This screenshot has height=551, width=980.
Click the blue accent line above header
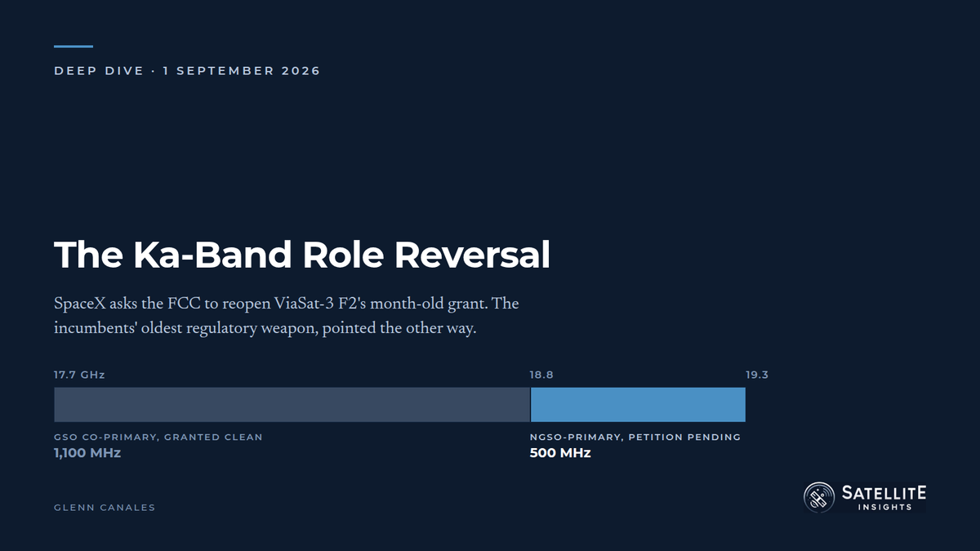[73, 47]
